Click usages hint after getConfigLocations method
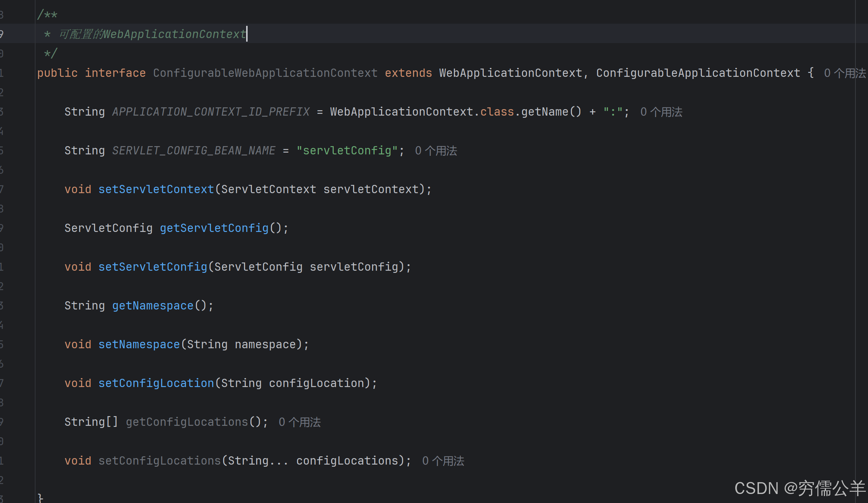Screen dimensions: 868x503 click(299, 422)
